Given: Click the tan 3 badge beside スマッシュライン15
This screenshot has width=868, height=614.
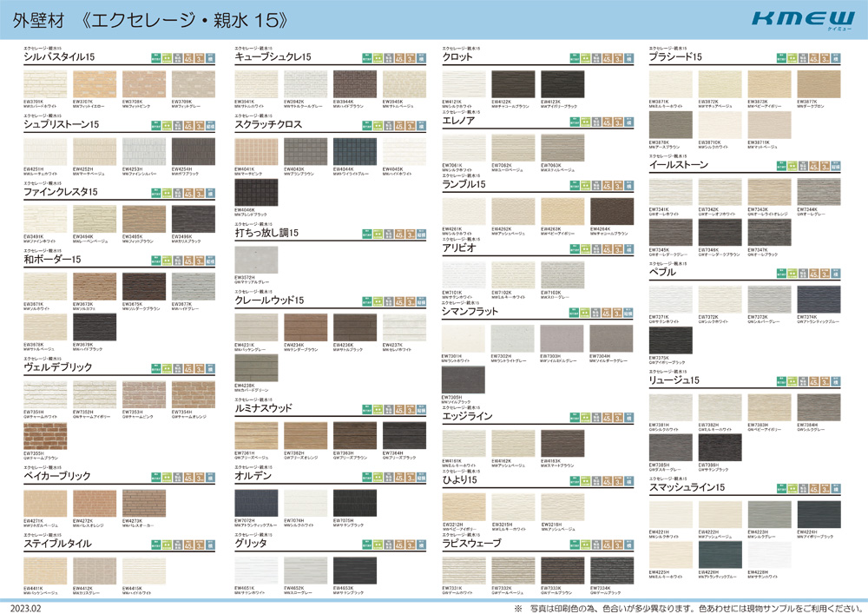Looking at the screenshot, I should tap(825, 489).
